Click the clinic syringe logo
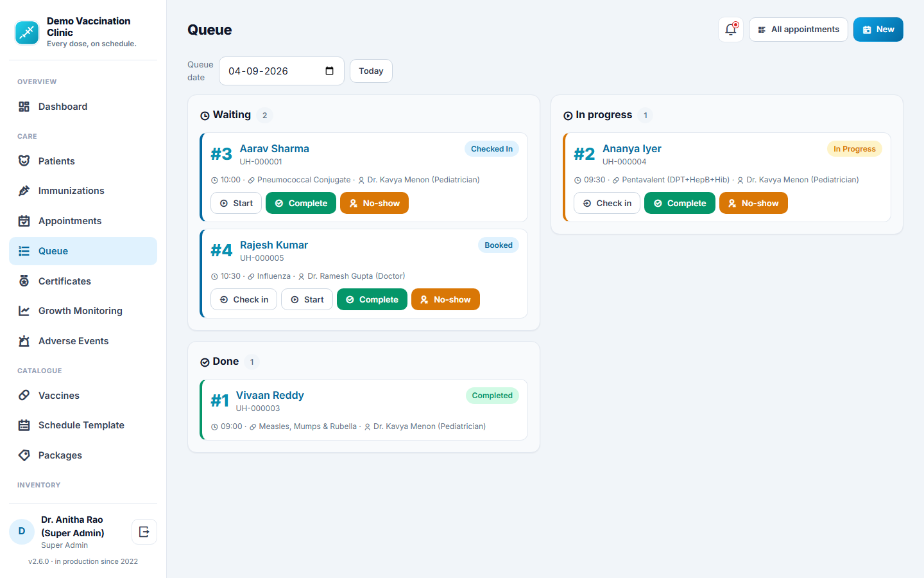The height and width of the screenshot is (578, 924). point(27,32)
